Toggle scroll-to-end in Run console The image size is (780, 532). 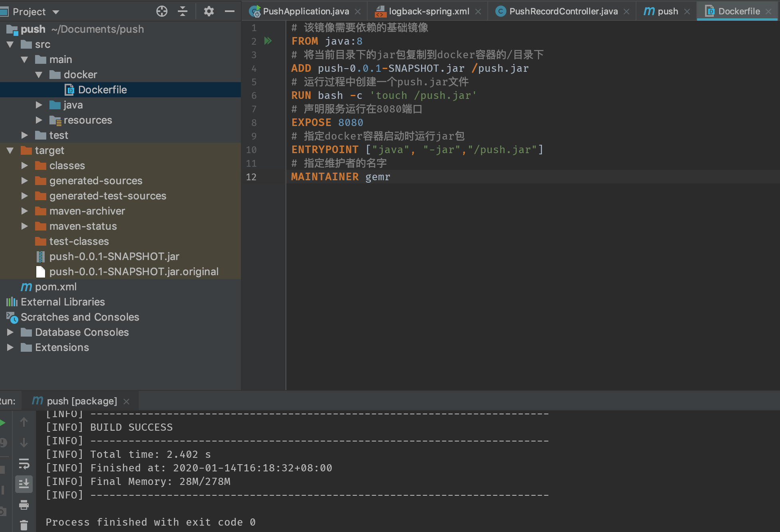tap(24, 484)
